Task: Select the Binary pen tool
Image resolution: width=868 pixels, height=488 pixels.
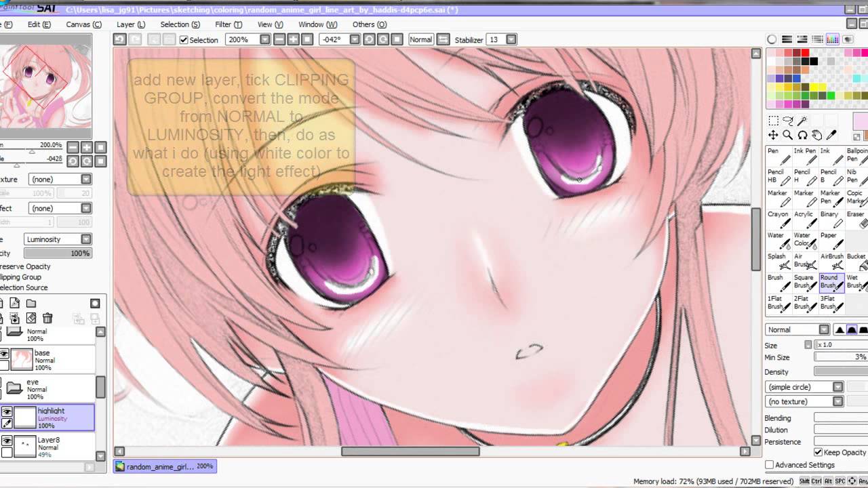Action: click(831, 218)
